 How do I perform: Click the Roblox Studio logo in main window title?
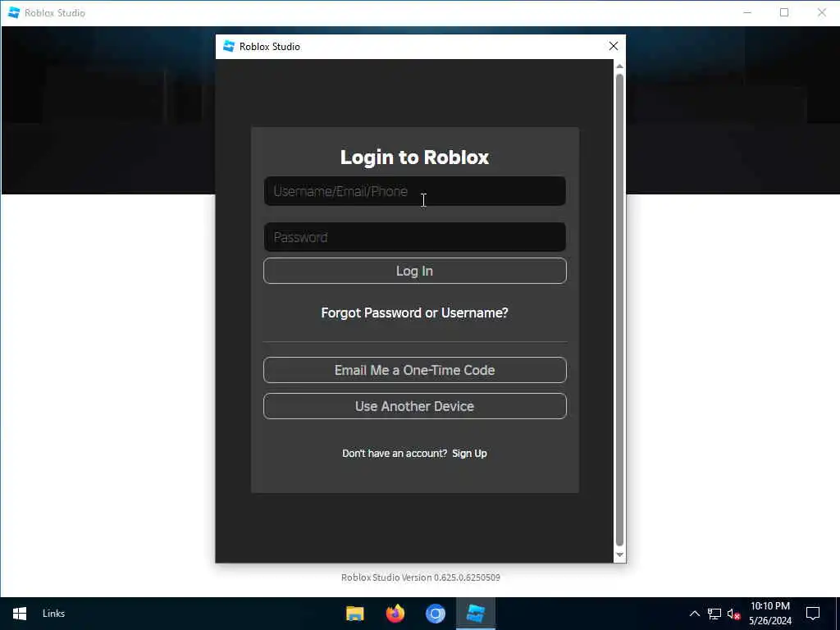[x=14, y=12]
